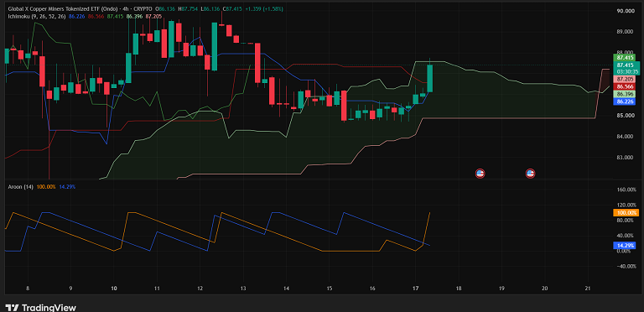This screenshot has height=312, width=644.
Task: Click blue 14.29% value in Aroon legend
Action: click(x=67, y=187)
